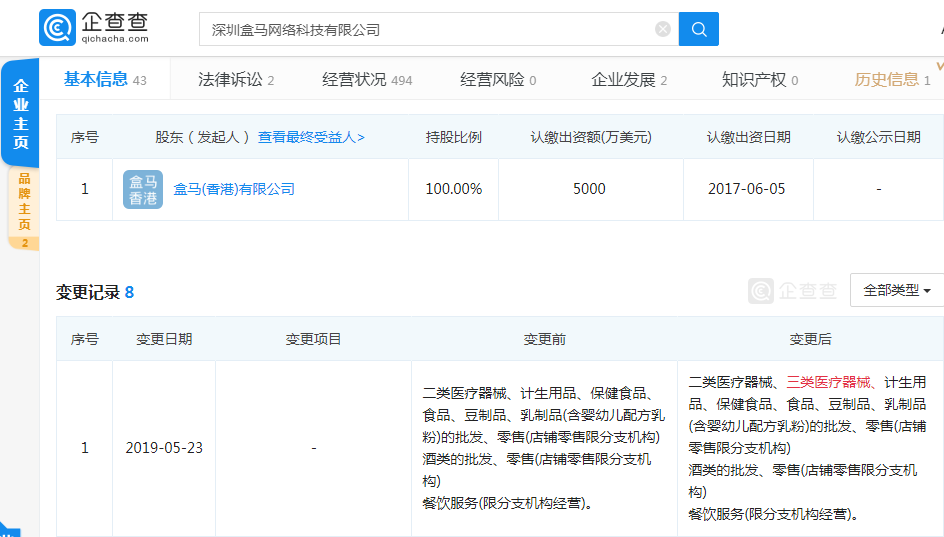Click the 2017-06-05 subscription date cell
Viewport: 944px width, 537px height.
[x=747, y=189]
